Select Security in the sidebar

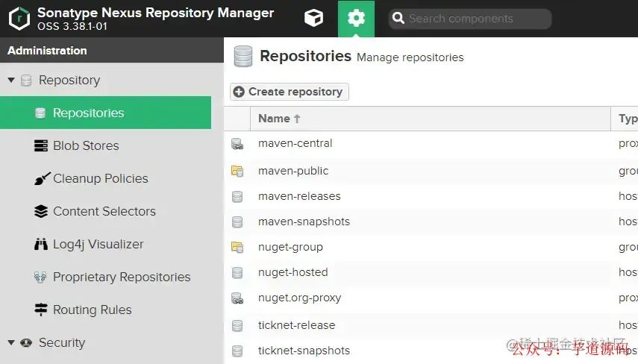pyautogui.click(x=62, y=342)
